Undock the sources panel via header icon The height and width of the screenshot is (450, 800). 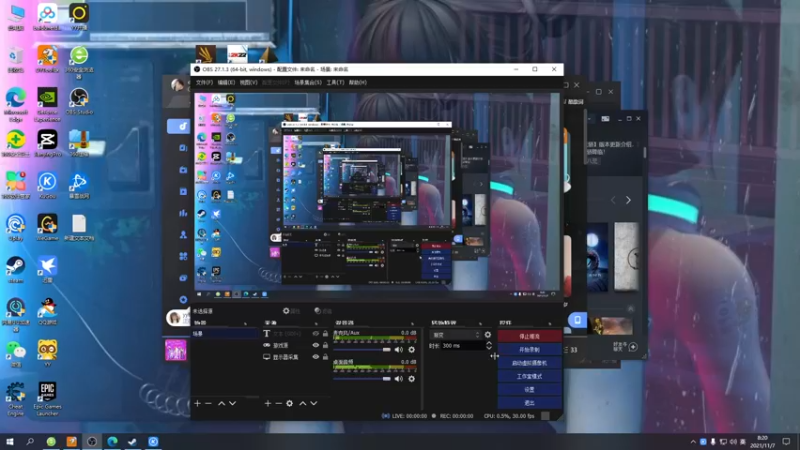pos(316,323)
